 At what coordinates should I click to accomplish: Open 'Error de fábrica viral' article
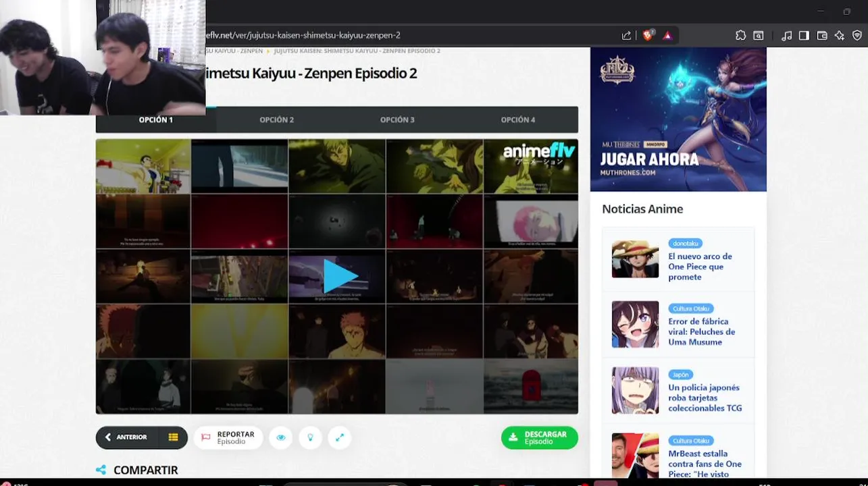pyautogui.click(x=702, y=331)
